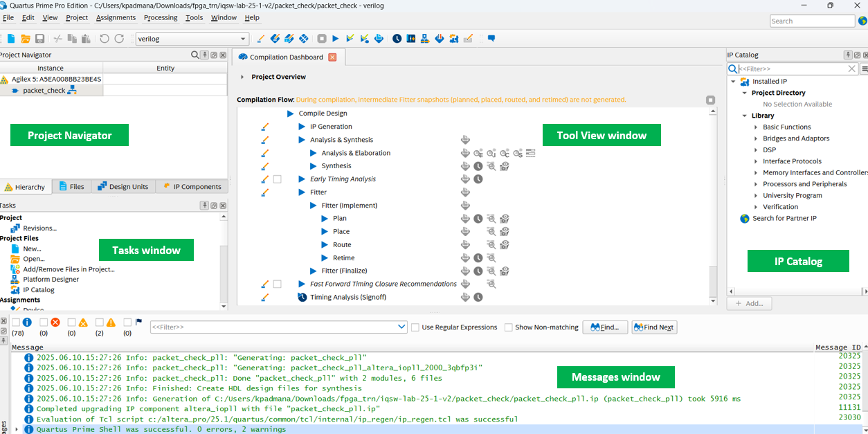Toggle the Error messages filter checkbox

44,323
